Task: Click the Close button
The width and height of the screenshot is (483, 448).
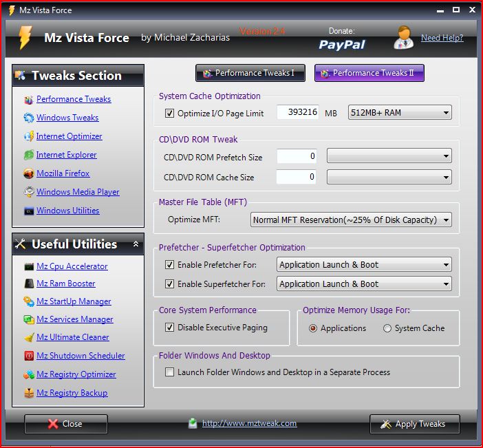Action: tap(66, 424)
